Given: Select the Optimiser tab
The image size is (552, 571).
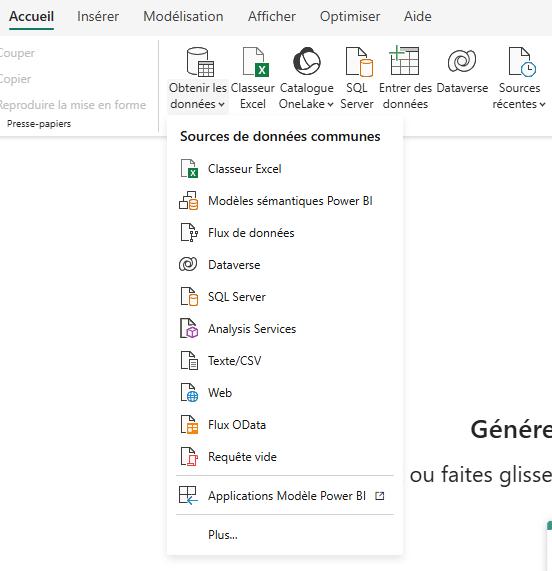Looking at the screenshot, I should [350, 16].
